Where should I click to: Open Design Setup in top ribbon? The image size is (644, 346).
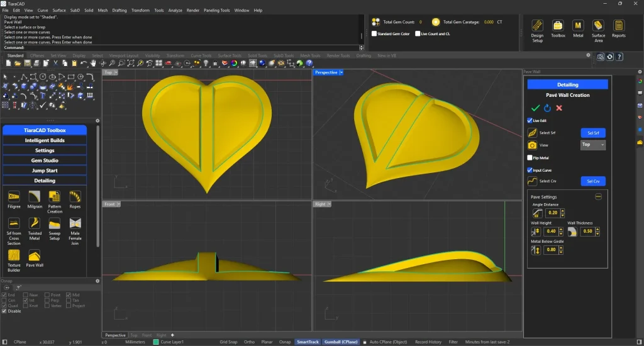(x=537, y=26)
